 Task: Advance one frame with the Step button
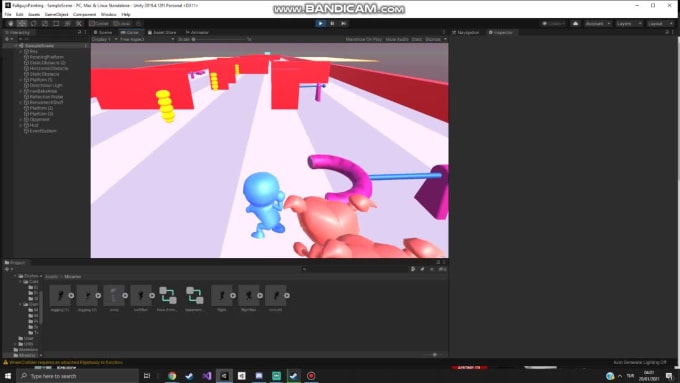point(343,23)
